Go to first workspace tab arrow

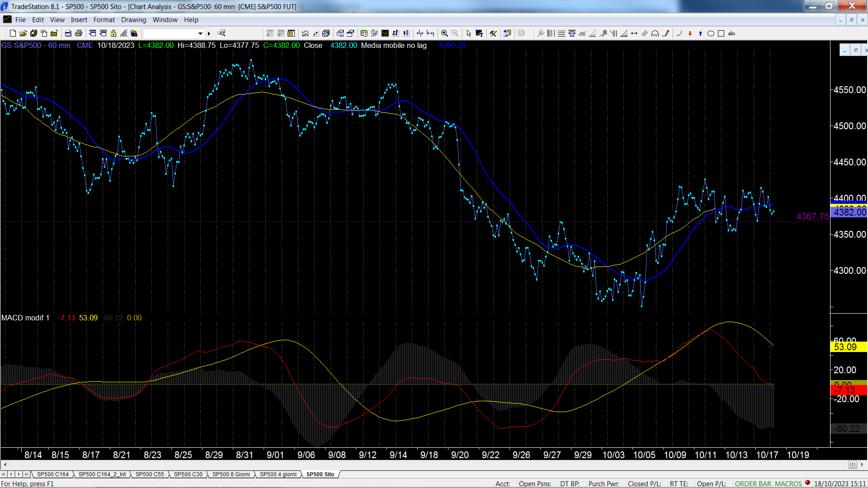(x=4, y=474)
